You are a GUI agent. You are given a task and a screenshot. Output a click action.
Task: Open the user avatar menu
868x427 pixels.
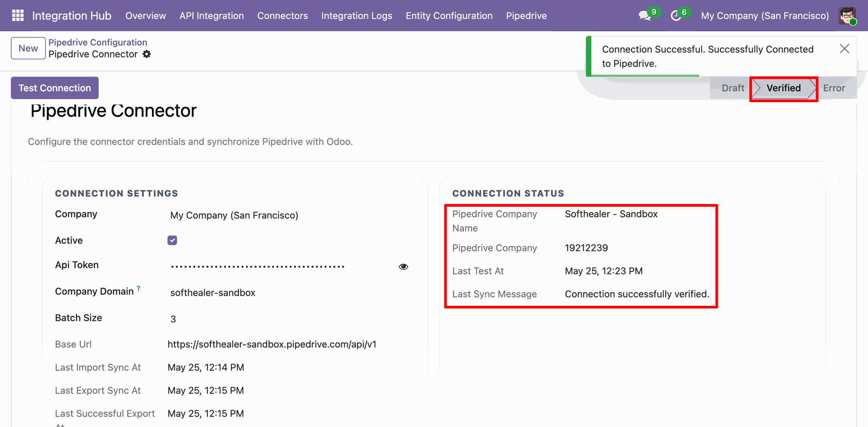click(x=847, y=15)
